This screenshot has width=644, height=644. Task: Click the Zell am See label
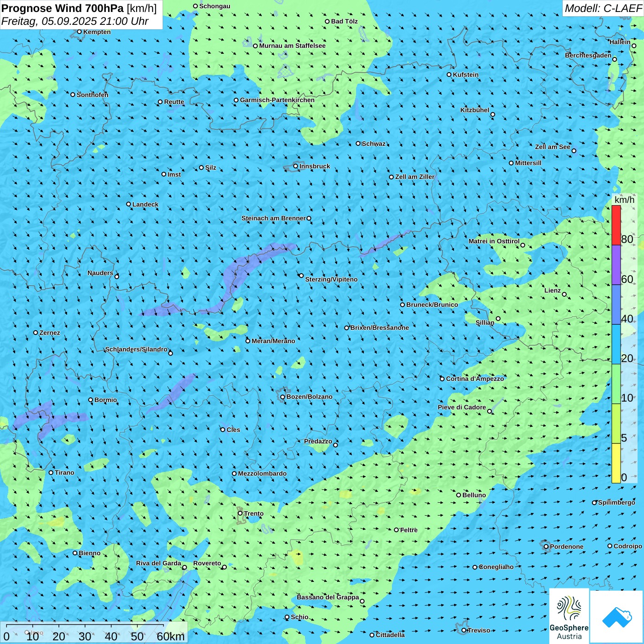(x=552, y=147)
